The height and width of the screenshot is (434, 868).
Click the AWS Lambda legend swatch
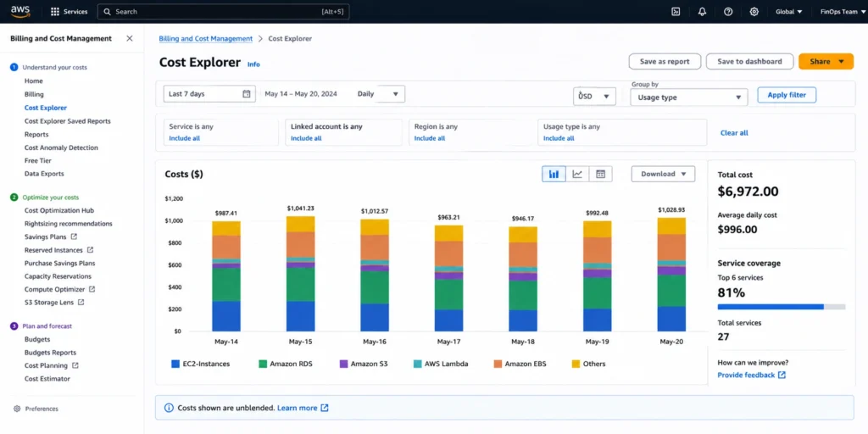(x=417, y=364)
